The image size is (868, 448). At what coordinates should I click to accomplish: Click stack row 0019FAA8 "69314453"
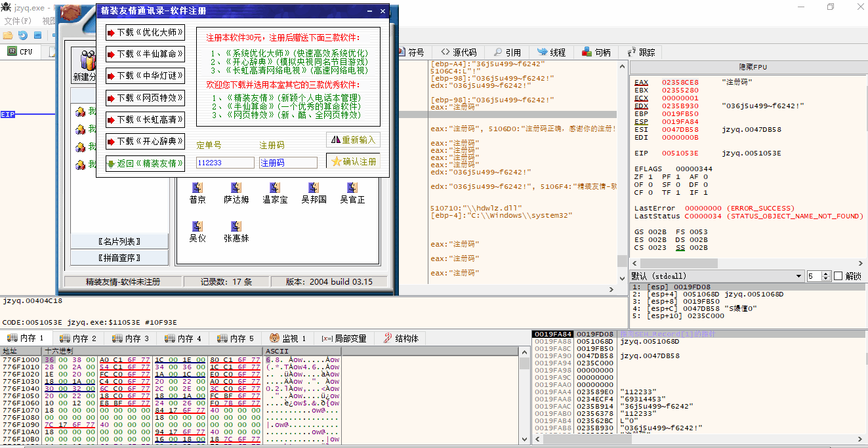click(x=697, y=399)
